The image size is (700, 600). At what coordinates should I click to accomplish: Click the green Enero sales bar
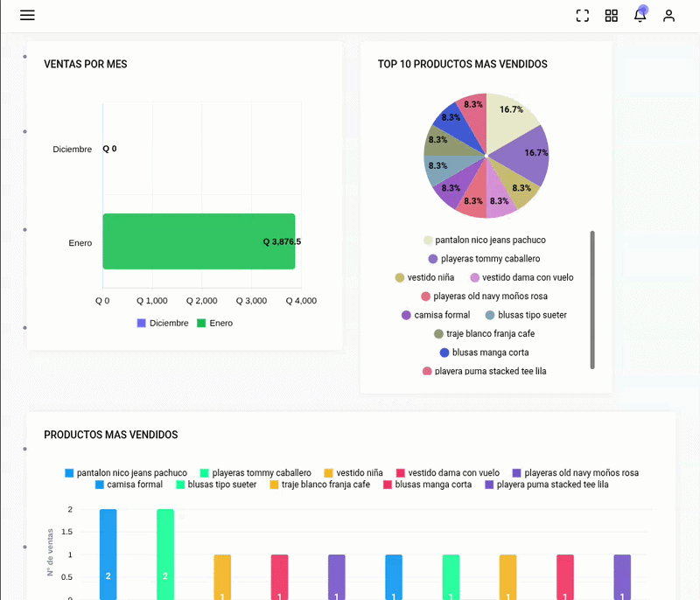(x=199, y=241)
